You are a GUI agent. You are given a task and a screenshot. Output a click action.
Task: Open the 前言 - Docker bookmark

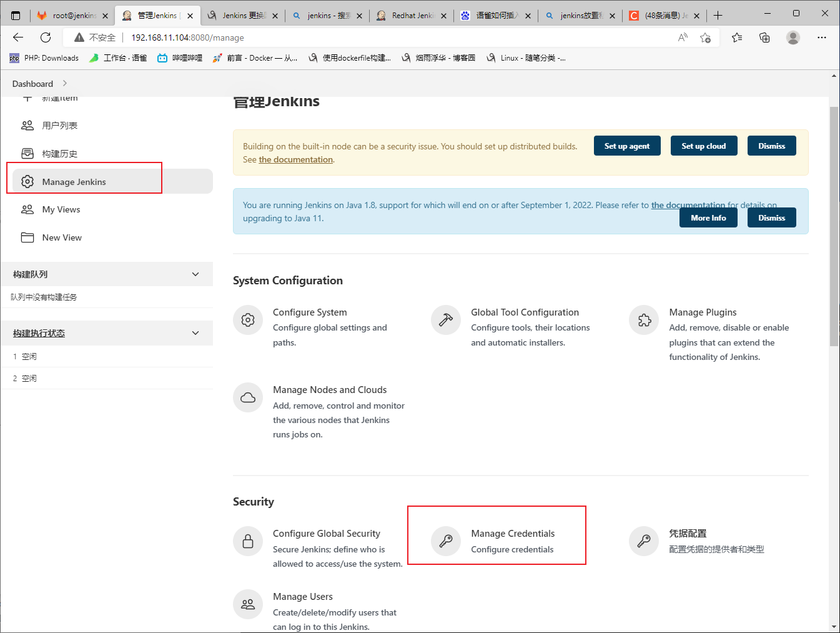(255, 58)
